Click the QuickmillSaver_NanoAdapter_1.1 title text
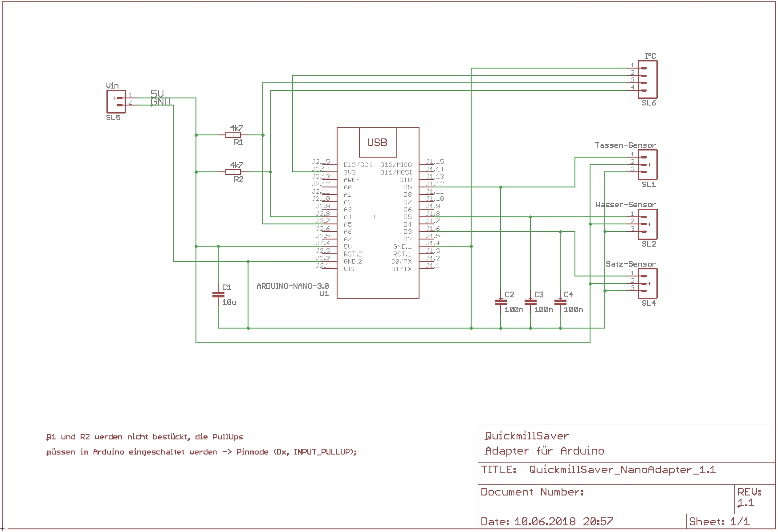The image size is (778, 532). pyautogui.click(x=622, y=470)
